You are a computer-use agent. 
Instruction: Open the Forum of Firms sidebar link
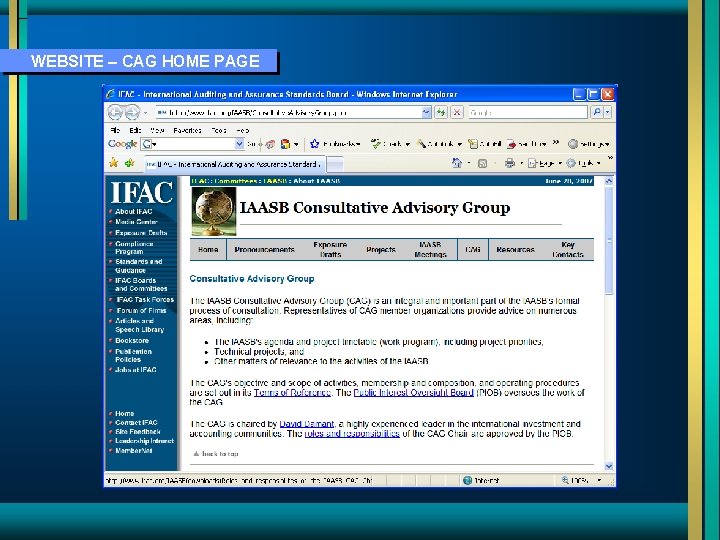pos(141,310)
